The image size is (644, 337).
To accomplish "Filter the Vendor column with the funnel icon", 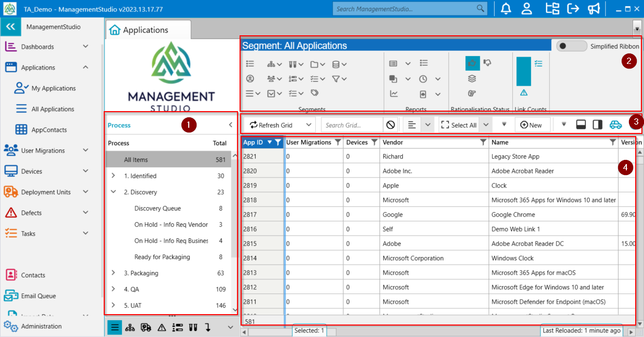I will 483,142.
